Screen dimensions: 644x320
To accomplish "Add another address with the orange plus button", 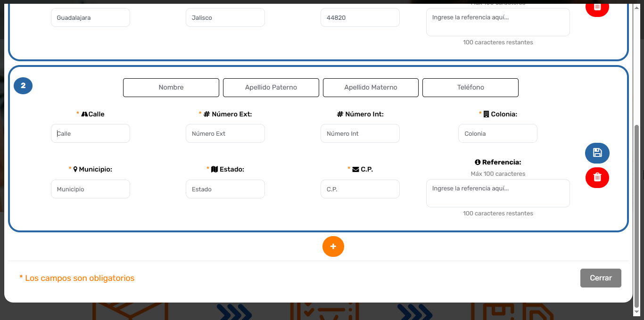I will click(333, 246).
